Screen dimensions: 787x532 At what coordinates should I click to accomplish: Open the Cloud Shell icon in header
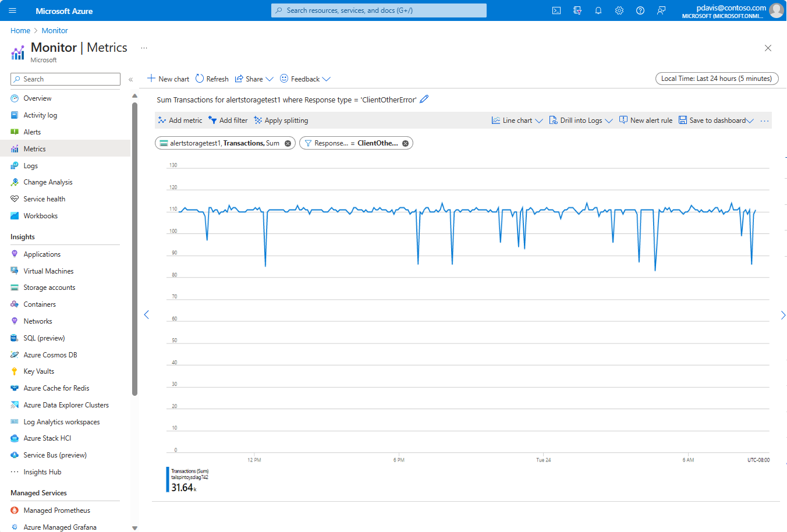click(x=556, y=10)
